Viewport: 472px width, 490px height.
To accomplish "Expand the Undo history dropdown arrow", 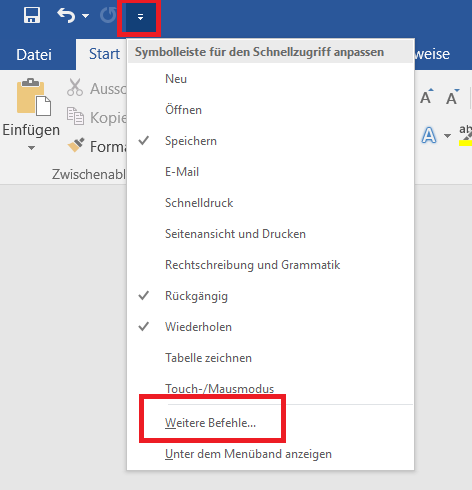I will pyautogui.click(x=86, y=16).
